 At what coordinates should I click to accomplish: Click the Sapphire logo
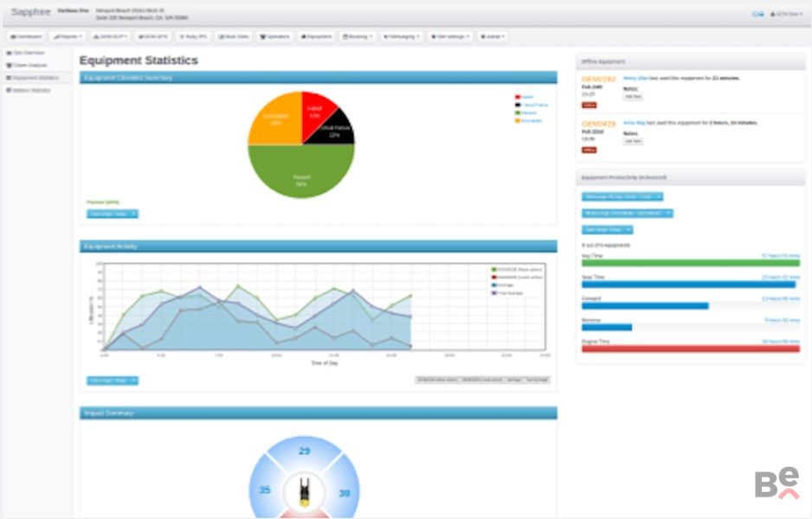coord(30,12)
